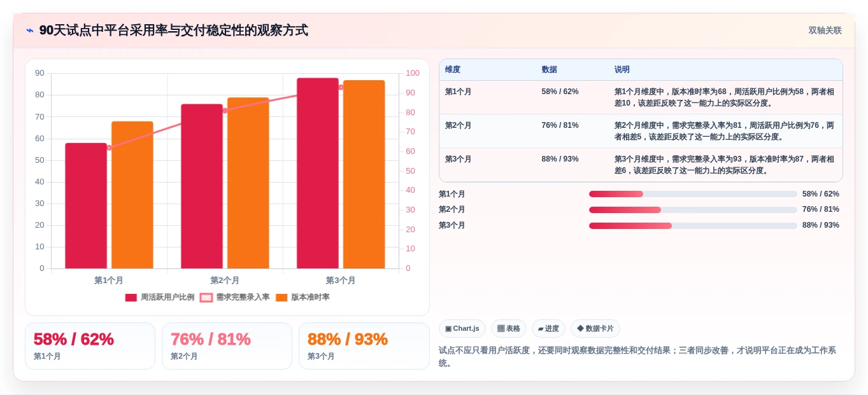Image resolution: width=868 pixels, height=395 pixels.
Task: Toggle the 周活跃用户比例 legend entry
Action: coord(160,297)
